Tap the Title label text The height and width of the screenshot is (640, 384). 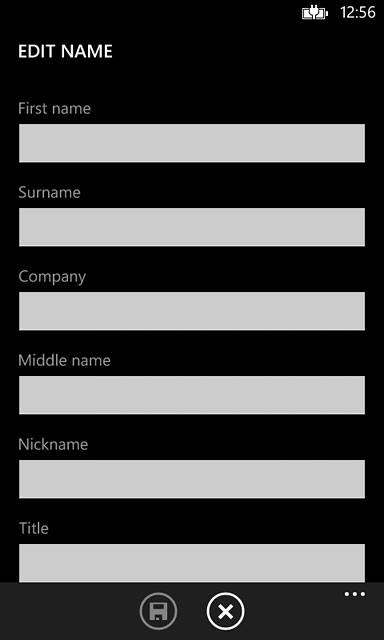(x=34, y=529)
